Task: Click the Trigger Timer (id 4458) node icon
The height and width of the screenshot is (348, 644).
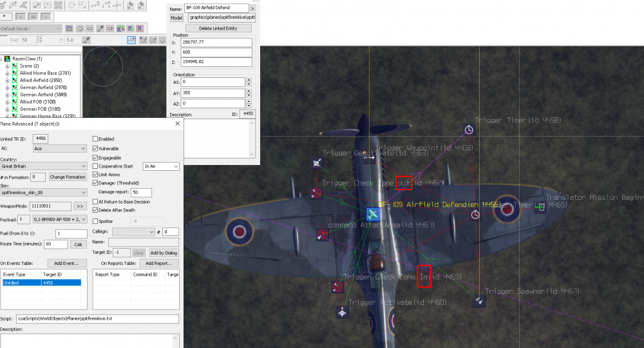Action: pyautogui.click(x=469, y=130)
